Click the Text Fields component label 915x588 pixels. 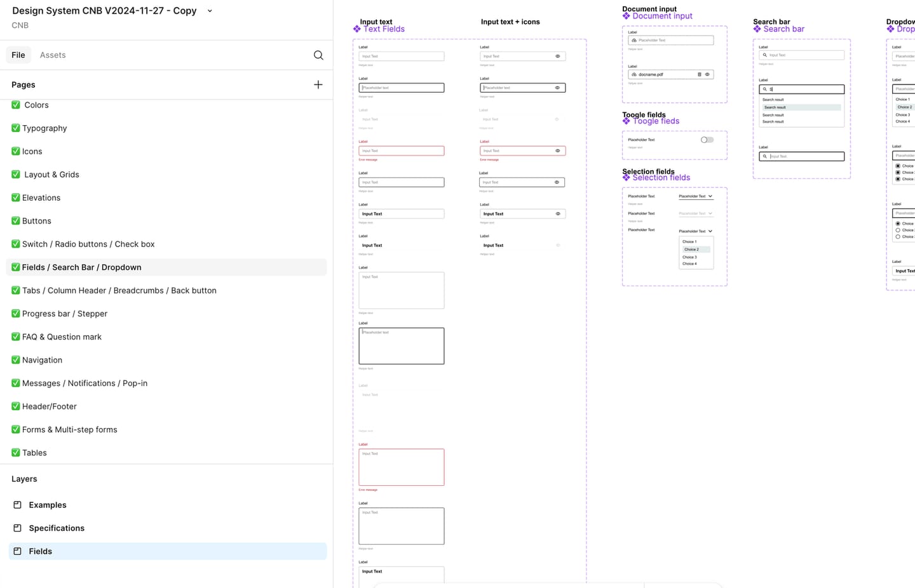[x=384, y=29]
